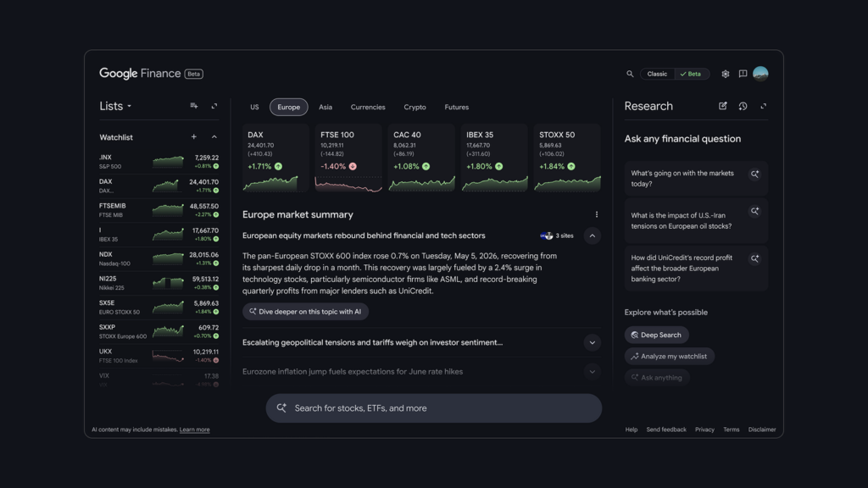868x488 pixels.
Task: Collapse the Watchlist section chevron
Action: click(214, 136)
